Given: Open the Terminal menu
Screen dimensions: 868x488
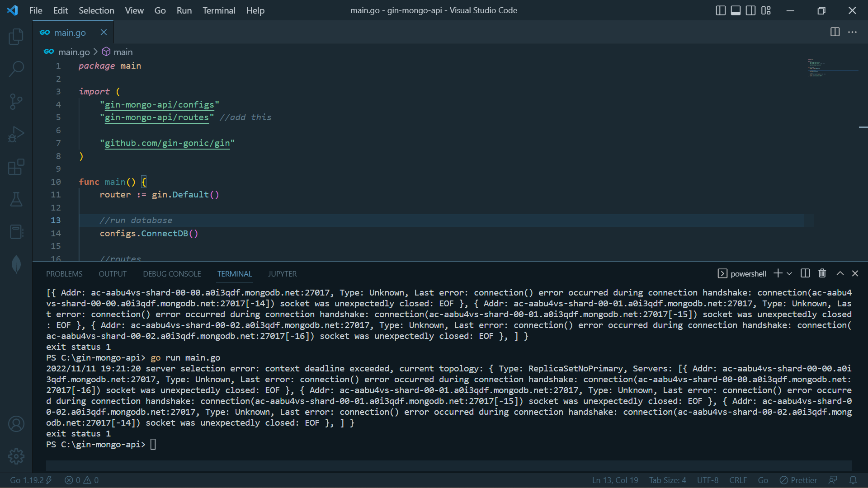Looking at the screenshot, I should coord(219,10).
